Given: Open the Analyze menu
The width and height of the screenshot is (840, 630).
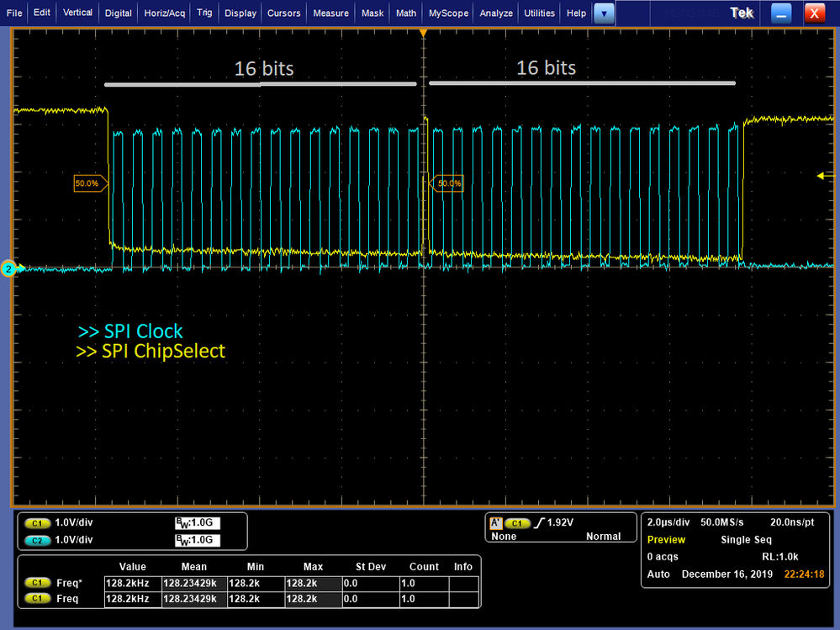Looking at the screenshot, I should pyautogui.click(x=496, y=13).
